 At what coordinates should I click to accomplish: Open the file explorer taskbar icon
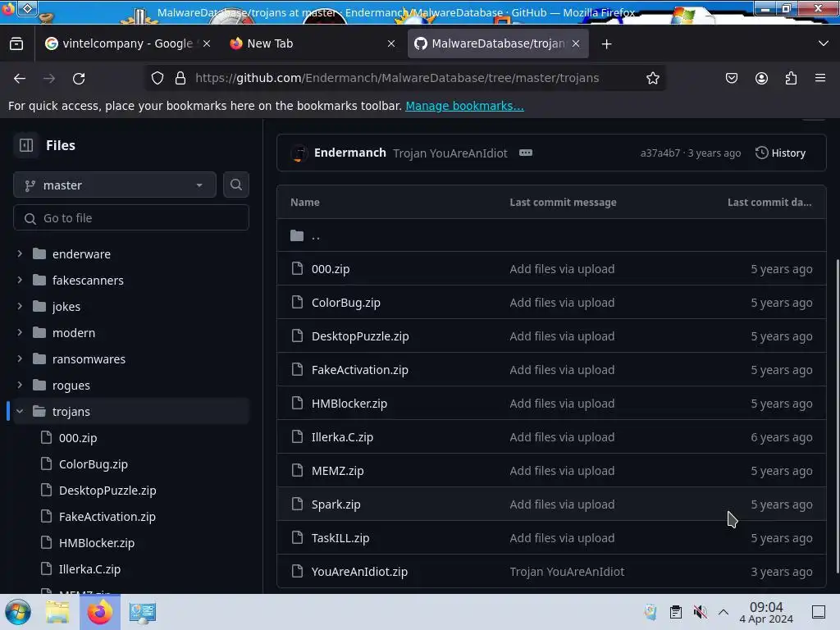tap(57, 612)
